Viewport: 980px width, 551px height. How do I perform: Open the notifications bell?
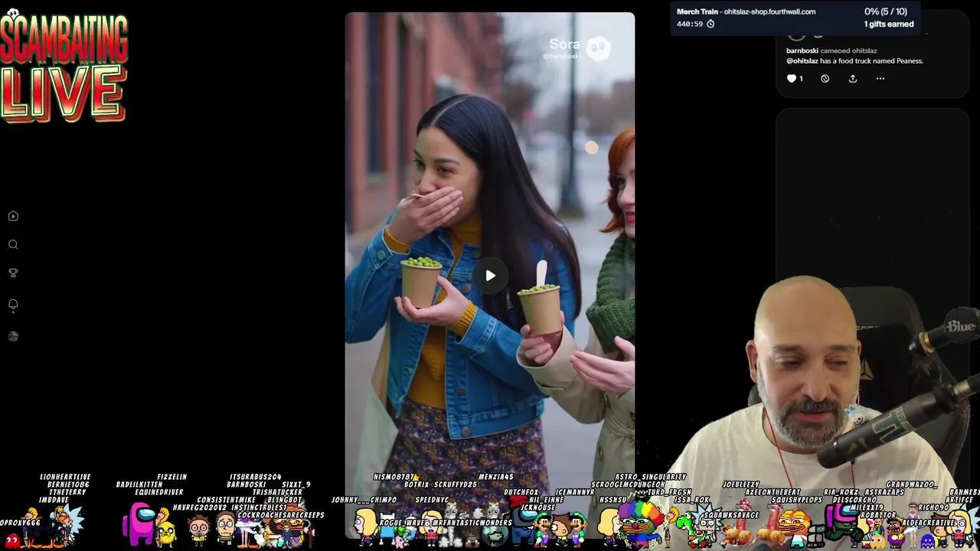tap(13, 305)
